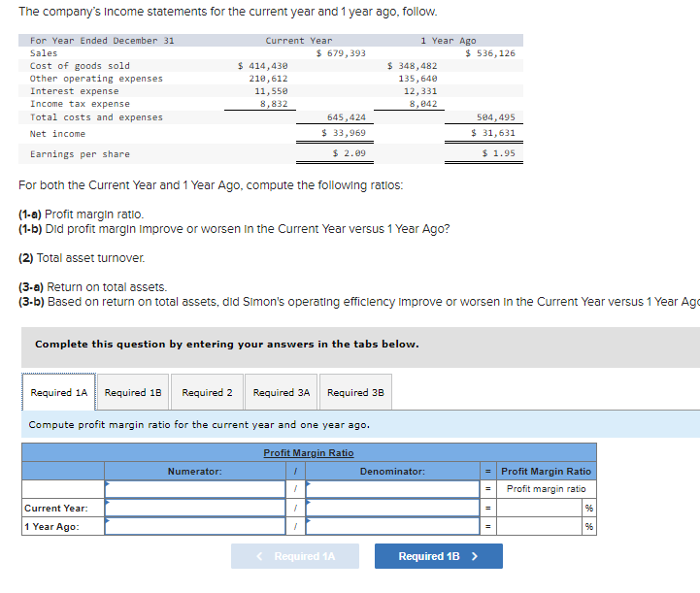Open the denominator dropdown in the formula row
Screen dimensions: 700x593
[392, 489]
